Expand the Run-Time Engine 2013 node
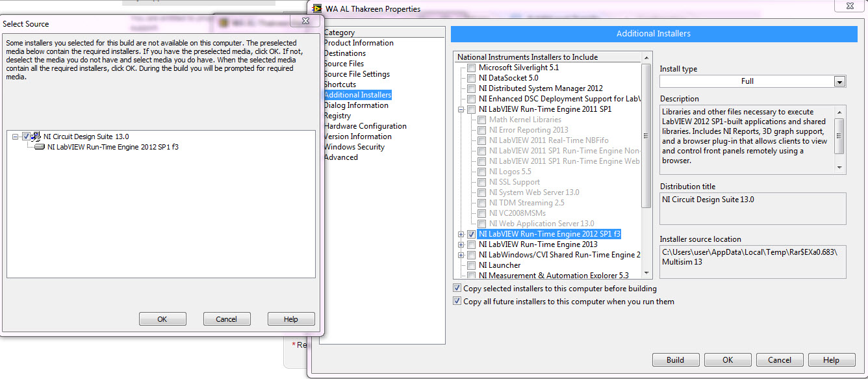Image resolution: width=868 pixels, height=379 pixels. (461, 244)
